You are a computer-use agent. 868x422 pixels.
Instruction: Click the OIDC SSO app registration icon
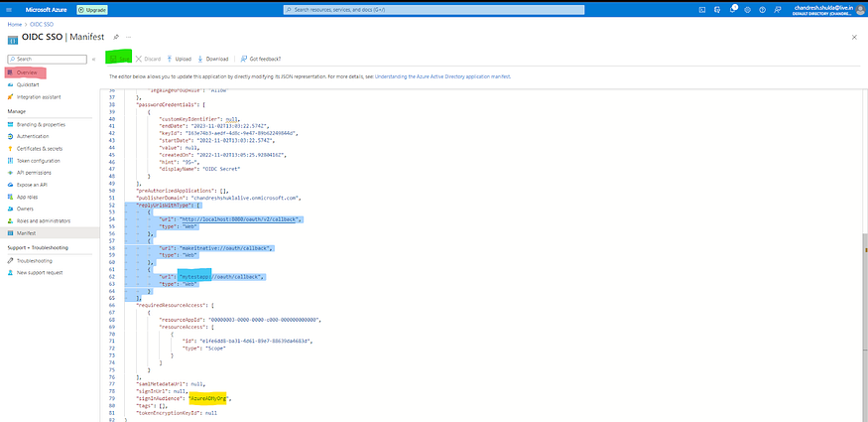[x=12, y=40]
